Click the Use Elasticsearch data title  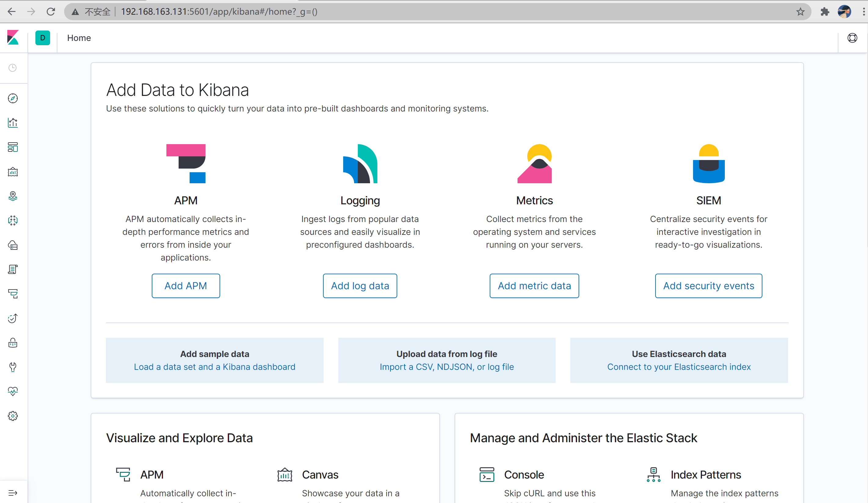click(679, 354)
